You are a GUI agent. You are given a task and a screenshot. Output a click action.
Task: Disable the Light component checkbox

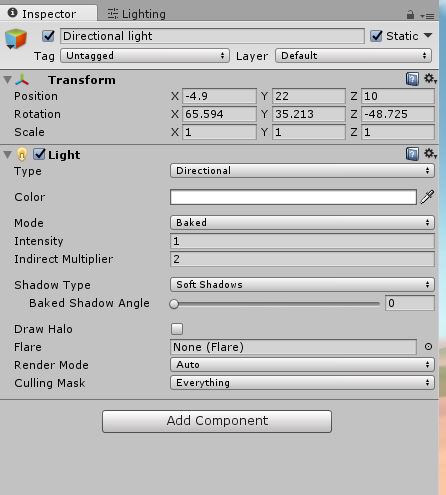pyautogui.click(x=39, y=154)
